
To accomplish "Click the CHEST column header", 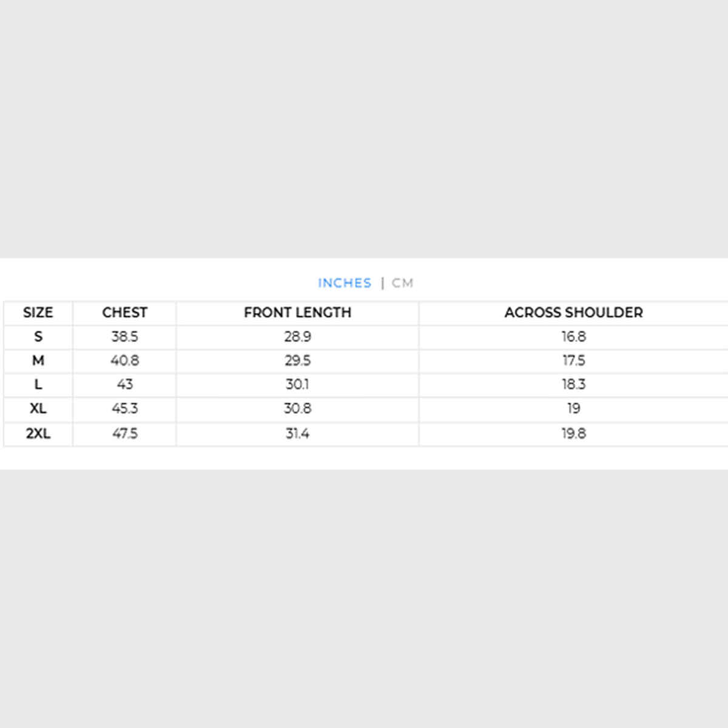I will (x=124, y=312).
